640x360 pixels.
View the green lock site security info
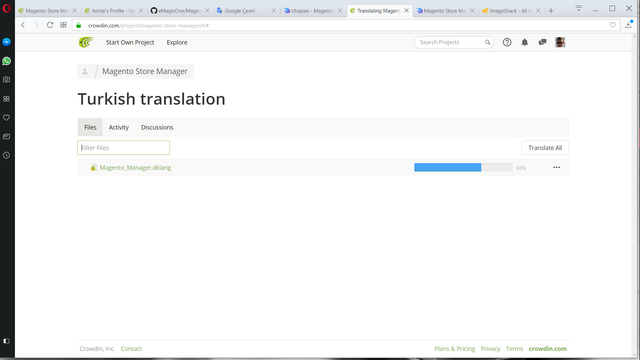click(x=79, y=25)
